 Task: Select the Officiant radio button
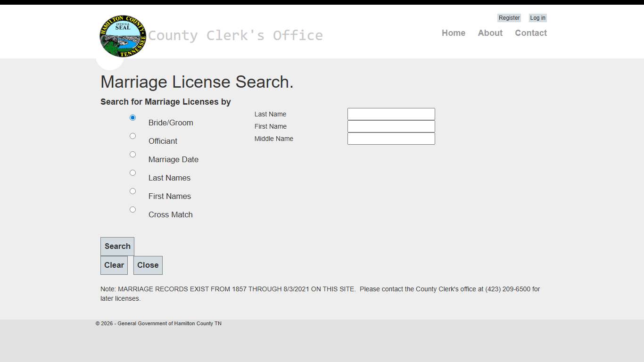(x=132, y=136)
